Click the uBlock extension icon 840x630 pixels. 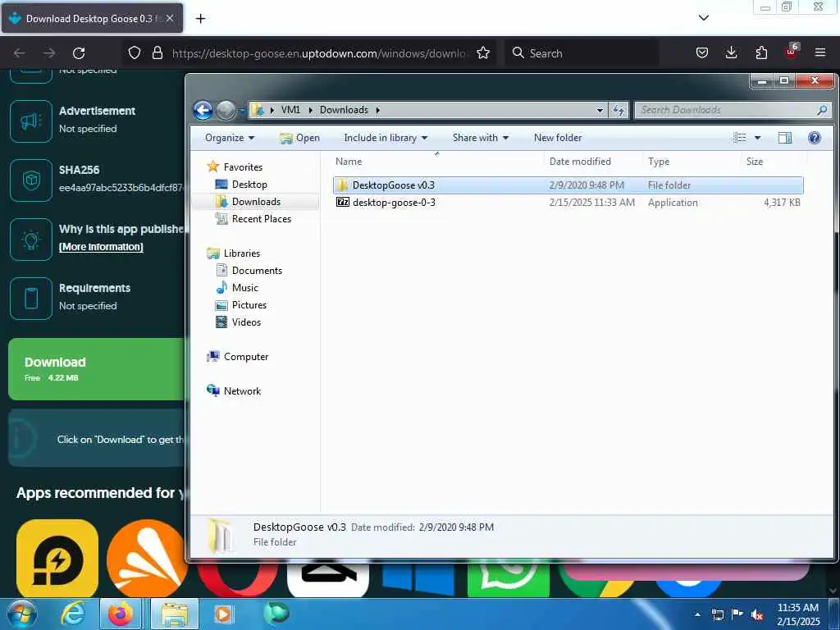(792, 52)
